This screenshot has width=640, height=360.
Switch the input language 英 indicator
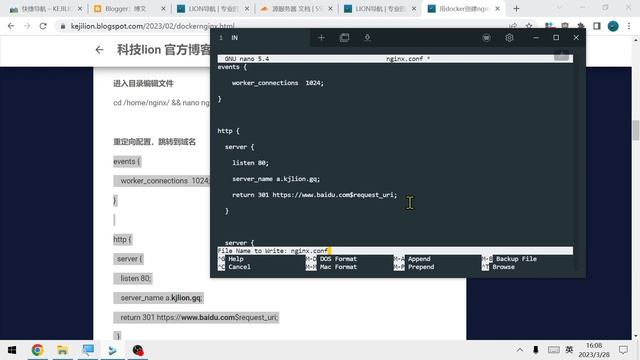point(569,350)
